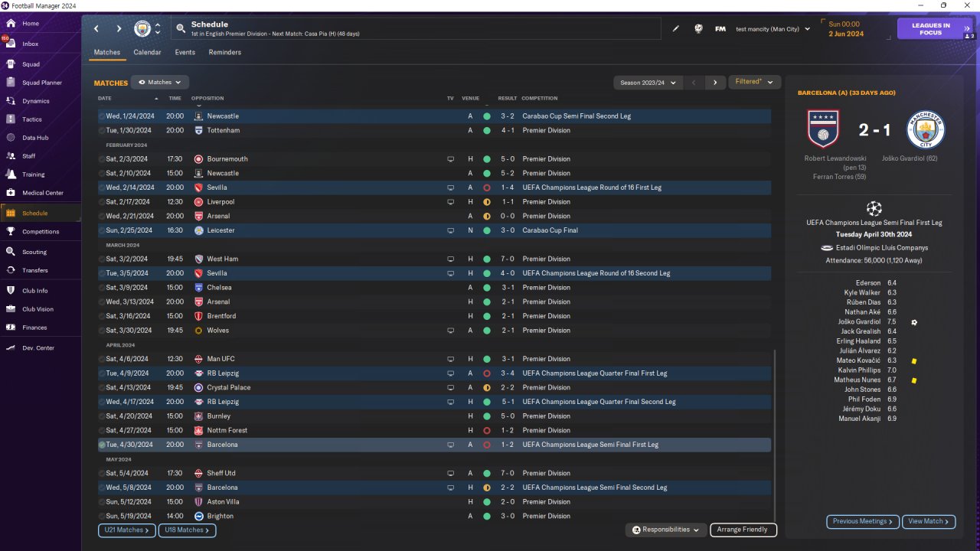The height and width of the screenshot is (551, 980).
Task: Open the Squad Planner
Action: point(41,83)
